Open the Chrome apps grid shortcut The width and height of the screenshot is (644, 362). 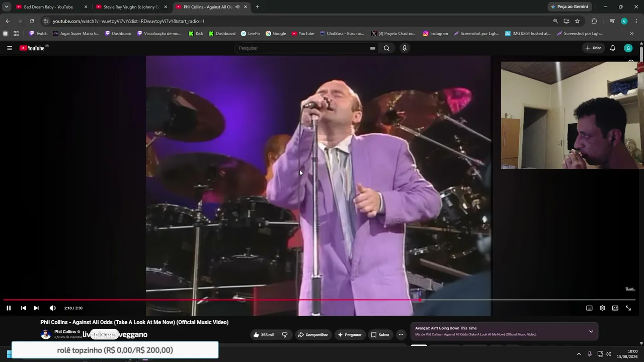click(x=16, y=34)
